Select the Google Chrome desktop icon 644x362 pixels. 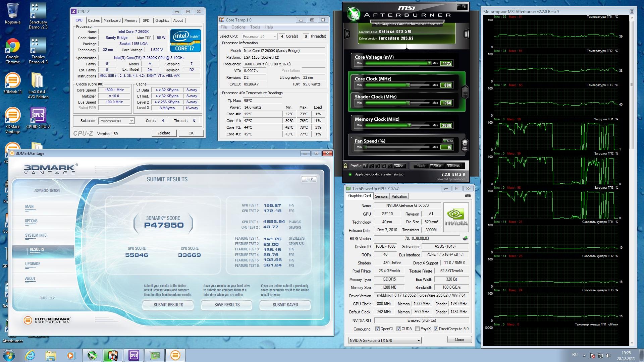12,51
